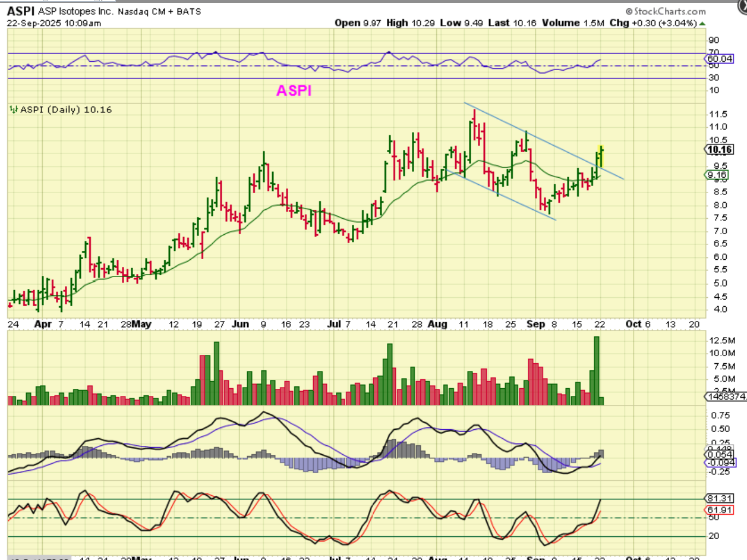The height and width of the screenshot is (560, 747).
Task: Select the Jul marker on price date axis
Action: click(x=334, y=324)
